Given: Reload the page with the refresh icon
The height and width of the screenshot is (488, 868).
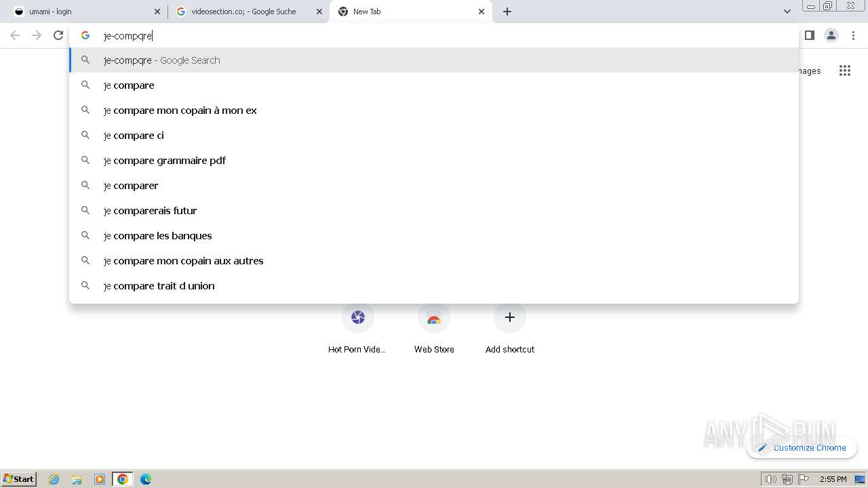Looking at the screenshot, I should (x=58, y=35).
